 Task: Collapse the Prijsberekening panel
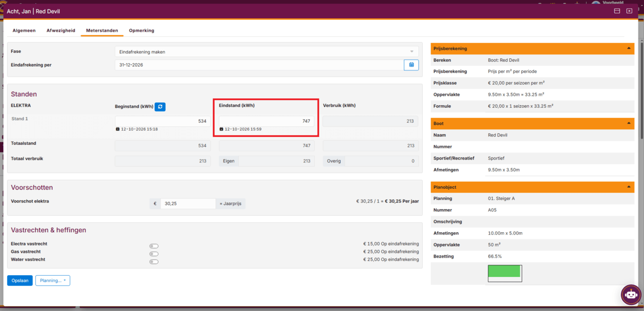click(x=629, y=48)
